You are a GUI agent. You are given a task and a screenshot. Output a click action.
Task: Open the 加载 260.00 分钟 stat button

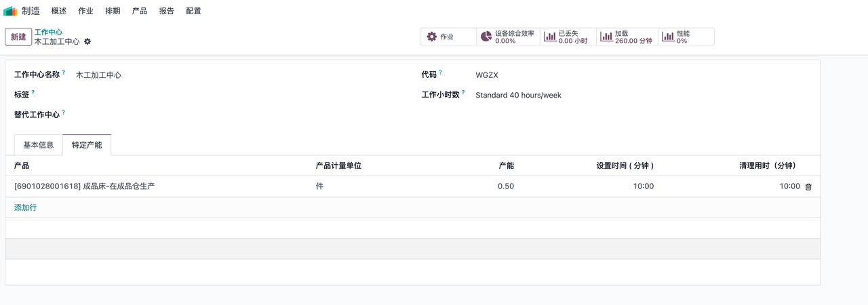(627, 37)
